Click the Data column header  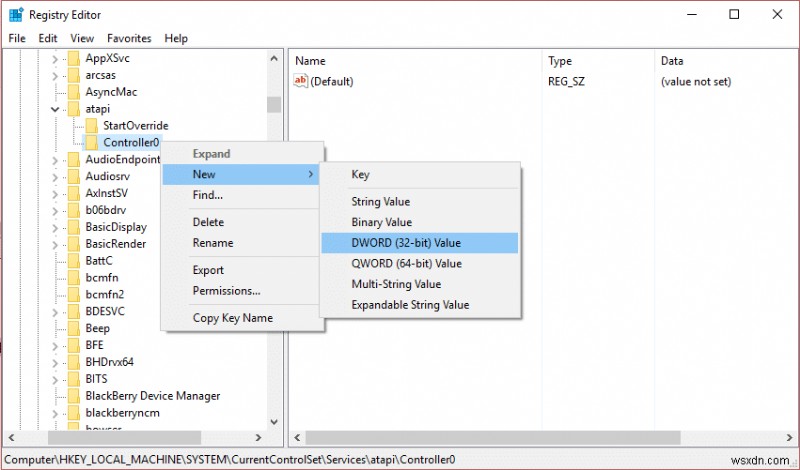[x=727, y=61]
